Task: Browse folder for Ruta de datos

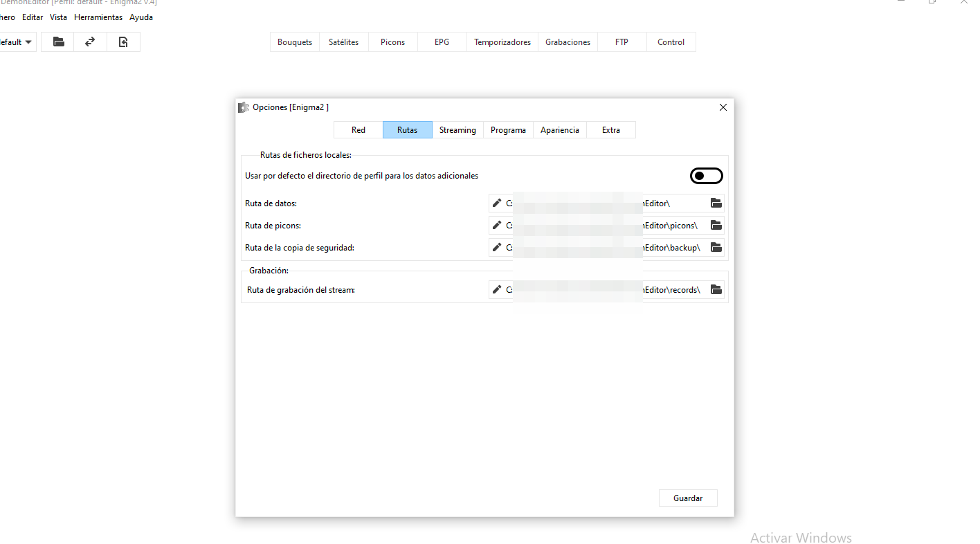Action: pyautogui.click(x=716, y=203)
